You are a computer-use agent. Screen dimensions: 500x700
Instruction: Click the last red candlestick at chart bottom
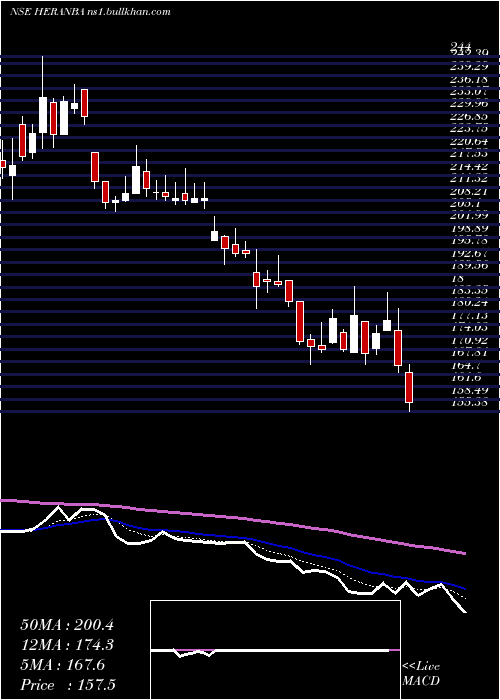click(x=409, y=387)
